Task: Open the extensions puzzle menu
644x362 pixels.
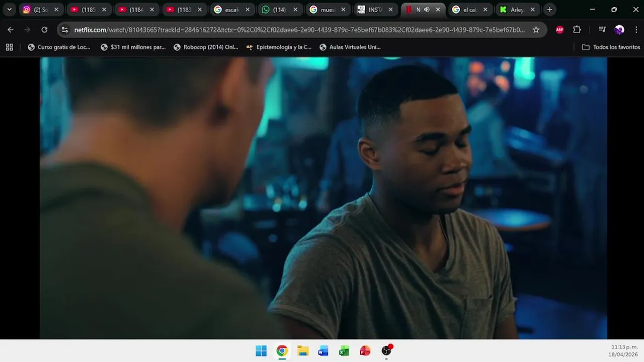Action: point(577,30)
